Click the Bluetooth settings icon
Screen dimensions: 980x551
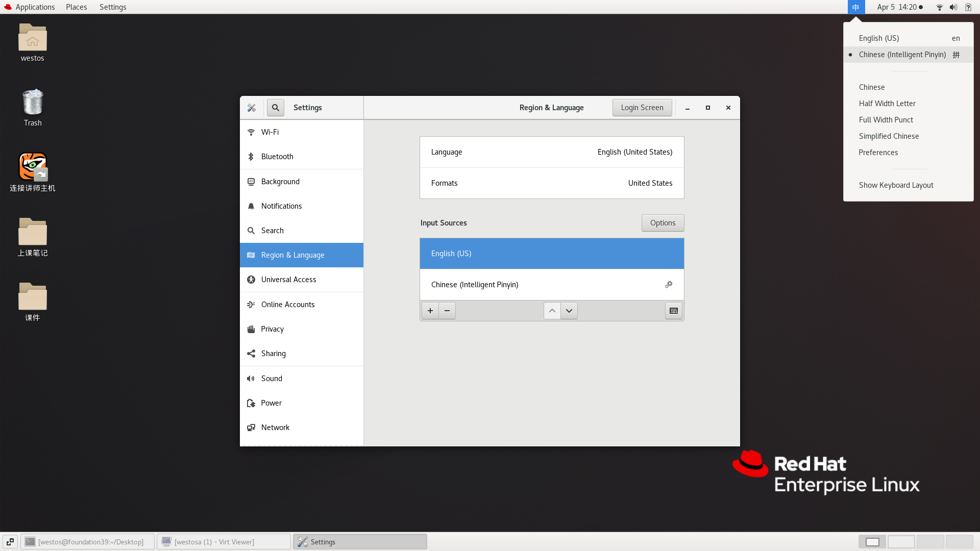(252, 156)
